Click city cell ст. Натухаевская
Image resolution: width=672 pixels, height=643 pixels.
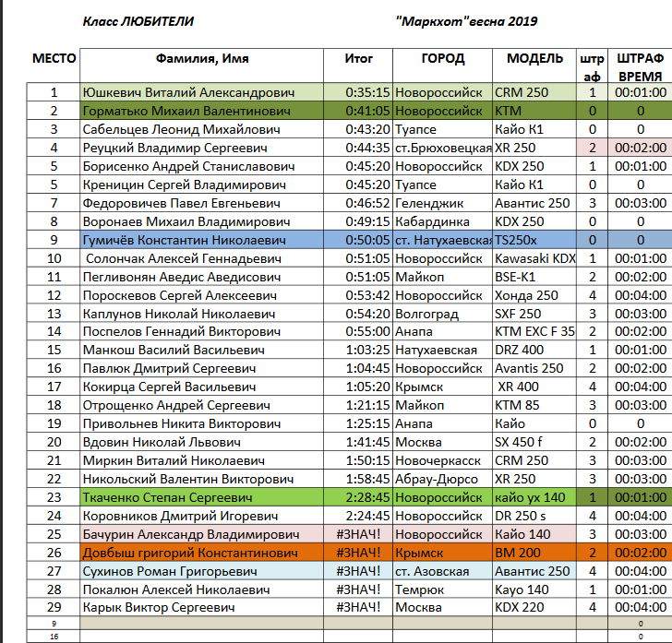[443, 240]
